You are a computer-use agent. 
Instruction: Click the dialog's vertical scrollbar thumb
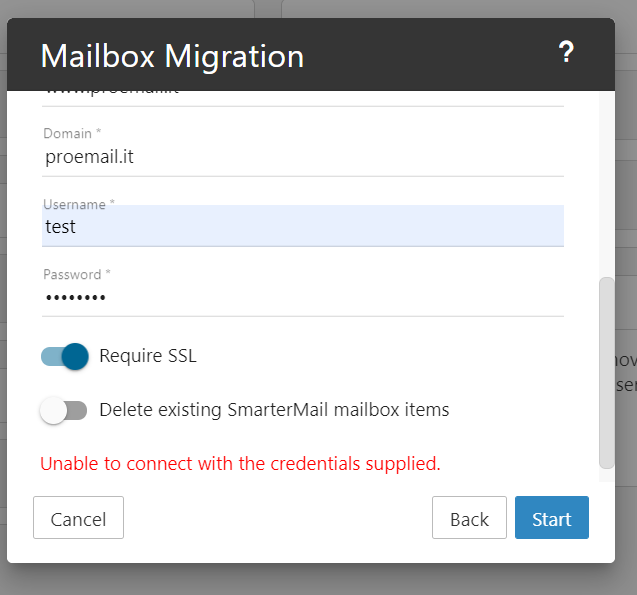pos(606,372)
